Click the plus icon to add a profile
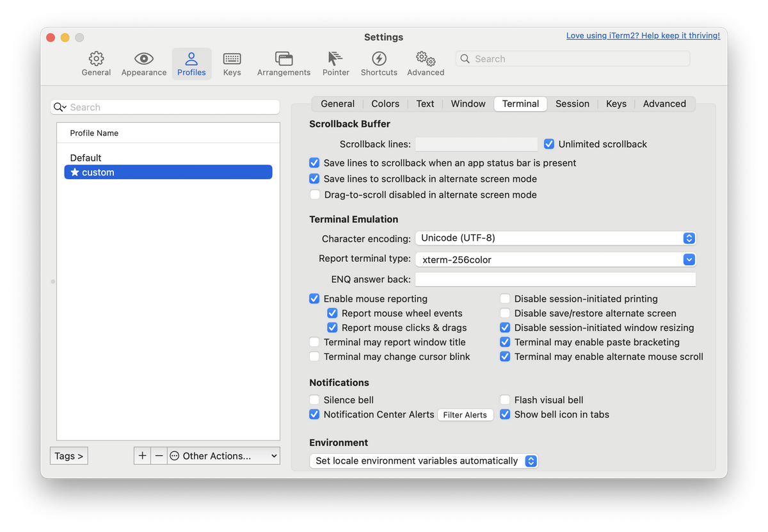Image resolution: width=768 pixels, height=532 pixels. coord(142,456)
